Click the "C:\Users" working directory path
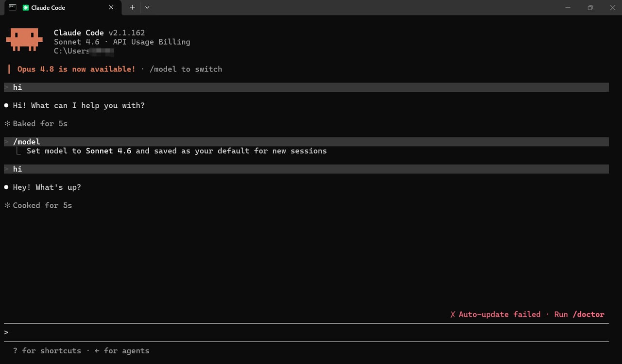622x364 pixels. click(x=71, y=51)
